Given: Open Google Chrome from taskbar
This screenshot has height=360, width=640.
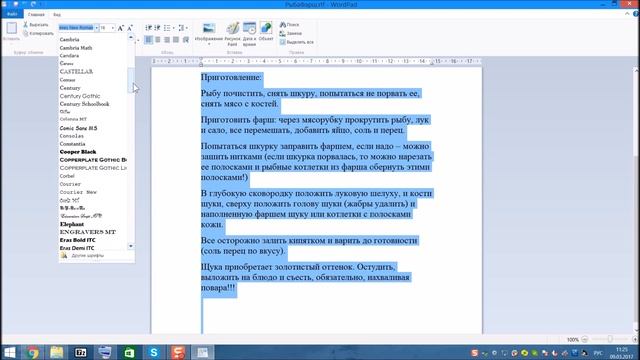Looking at the screenshot, I should [32, 352].
